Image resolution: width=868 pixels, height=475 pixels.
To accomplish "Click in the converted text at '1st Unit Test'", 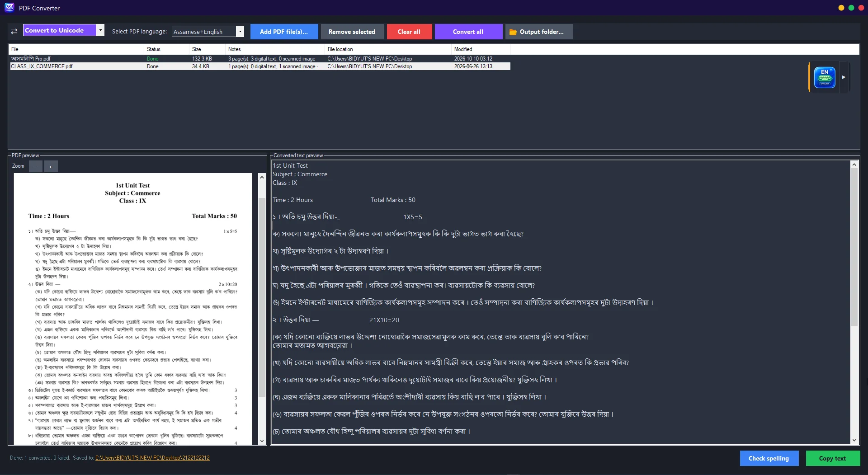I will coord(290,165).
